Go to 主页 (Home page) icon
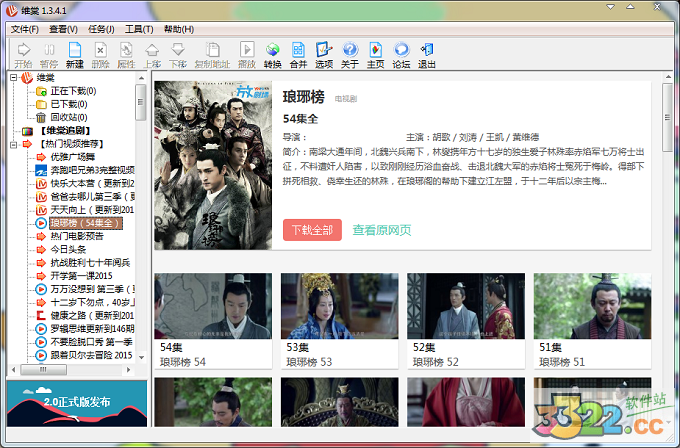This screenshot has height=448, width=680. pyautogui.click(x=376, y=55)
